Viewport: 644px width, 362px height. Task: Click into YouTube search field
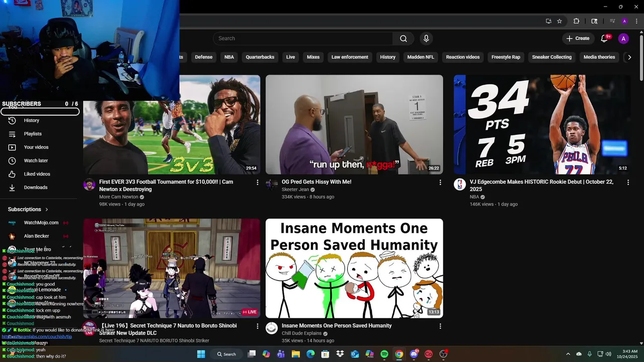(x=303, y=39)
